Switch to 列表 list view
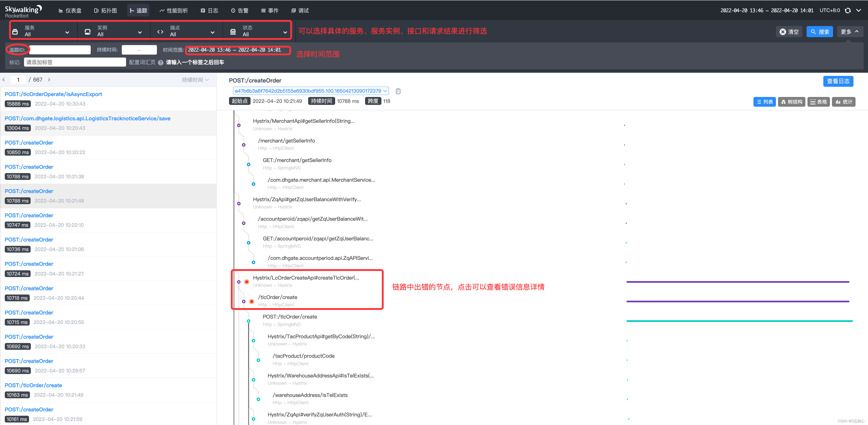Screen dimensions: 868x425 765,102
